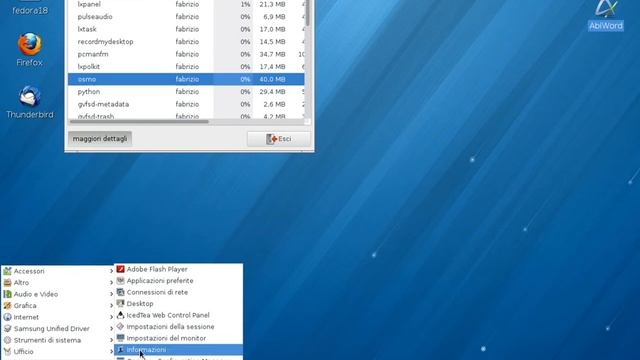
Task: Click IcedTea penguin icon
Action: click(x=120, y=315)
